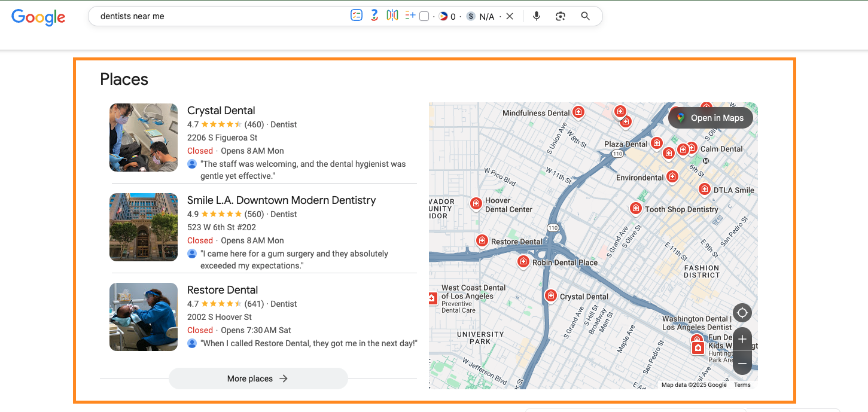Click "Opens 7:30 AM Sat" hours text
Screen dimensions: 868x412
(256, 330)
